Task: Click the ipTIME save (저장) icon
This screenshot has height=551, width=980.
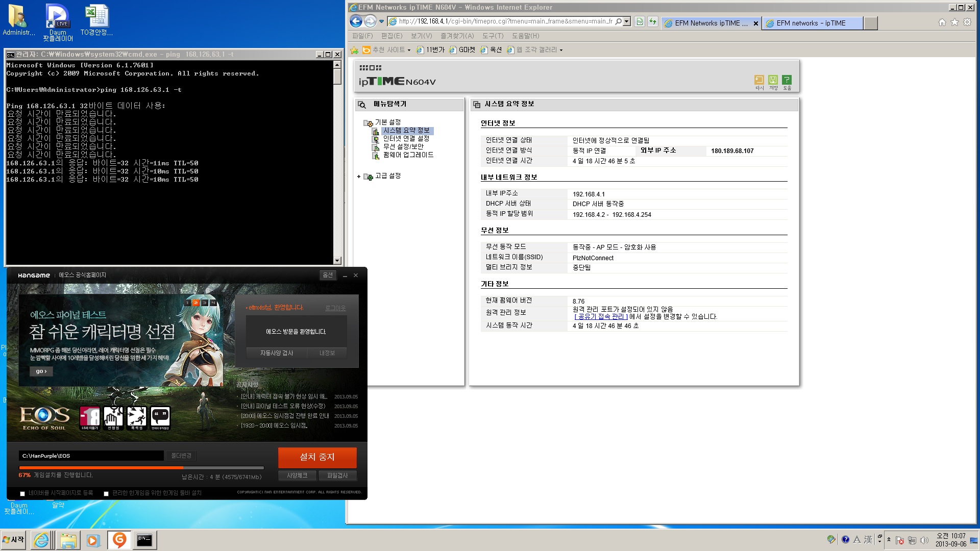Action: [773, 80]
